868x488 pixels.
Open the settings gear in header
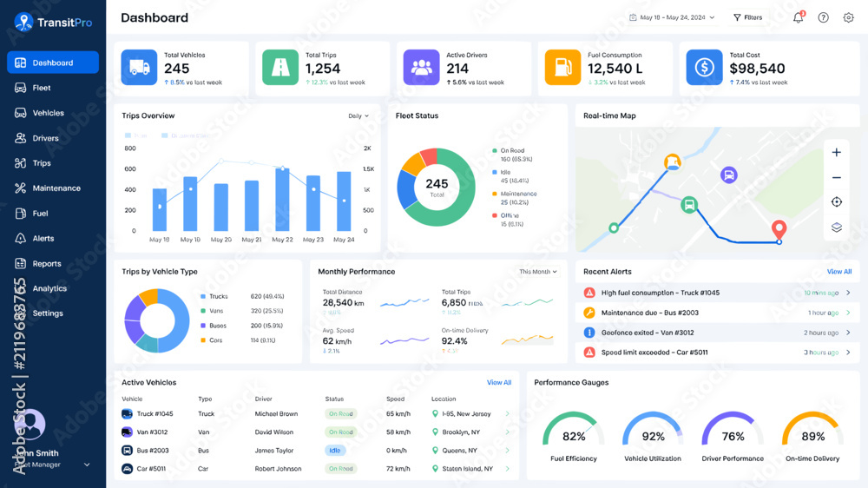(848, 17)
